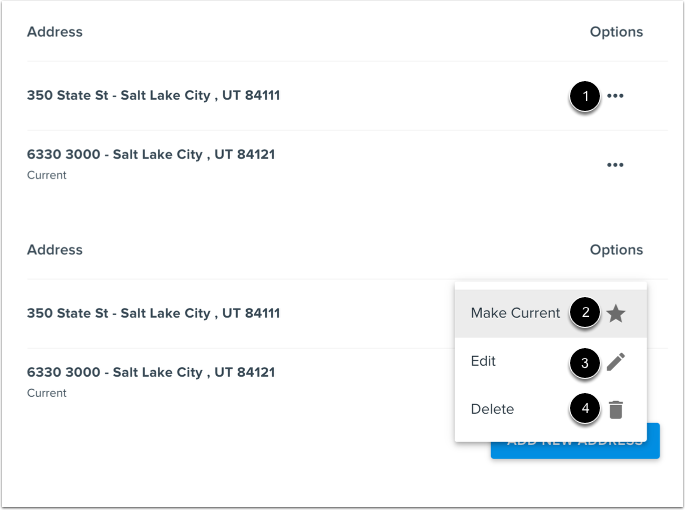Click the partially hidden Add New Address button

click(x=575, y=450)
